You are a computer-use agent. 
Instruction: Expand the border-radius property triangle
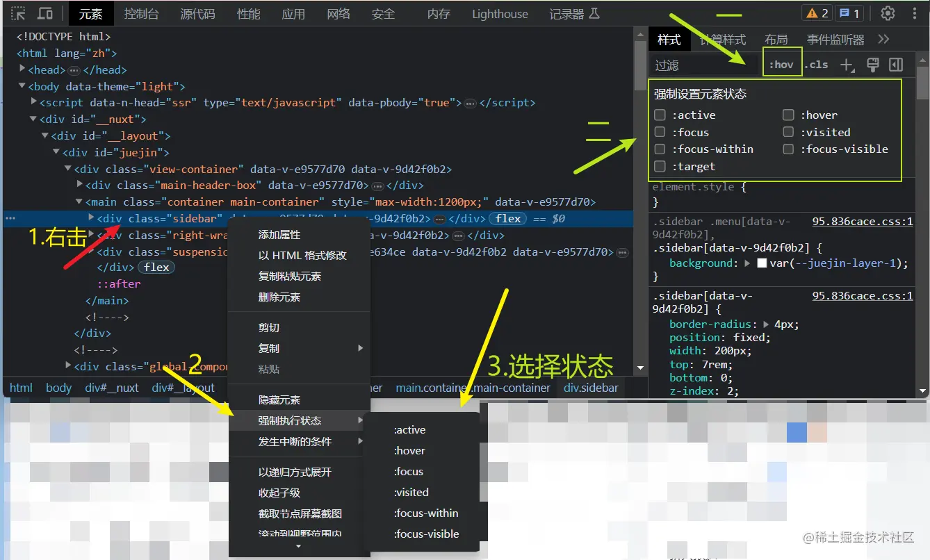click(x=765, y=324)
